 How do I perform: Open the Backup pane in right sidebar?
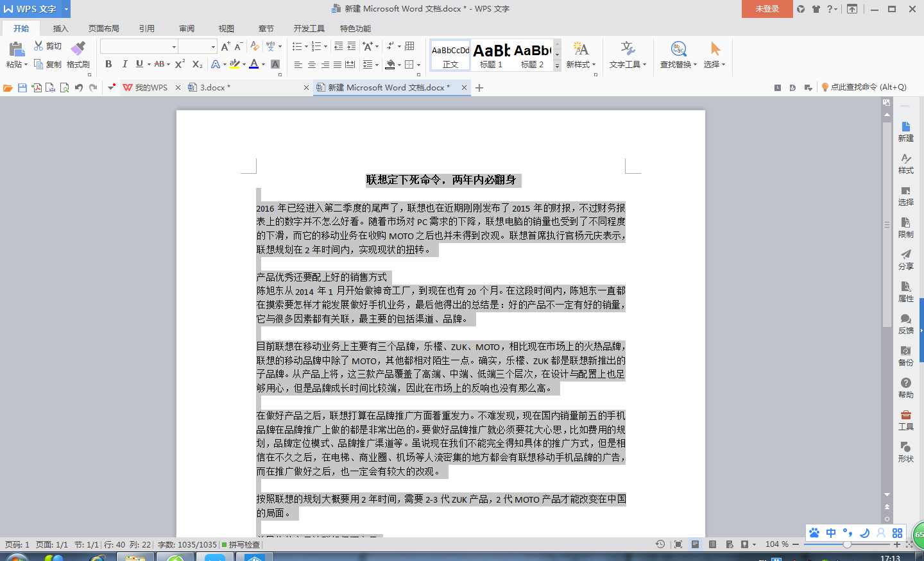(x=905, y=356)
